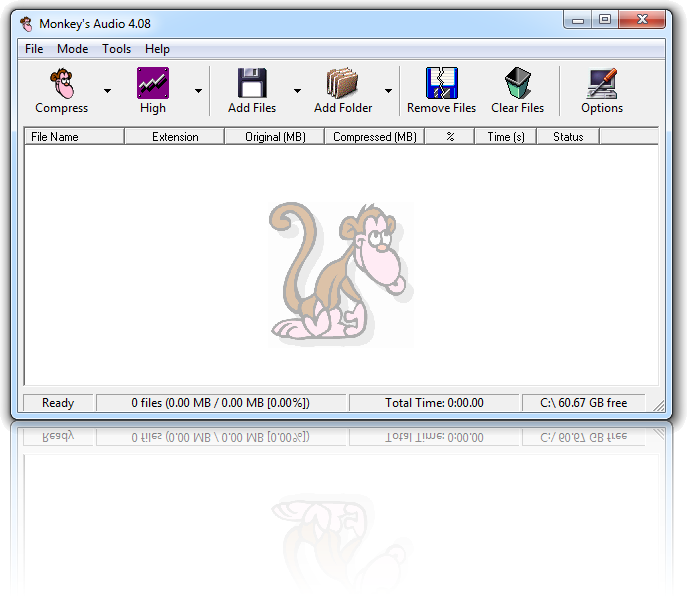Sort list by File Name column header
Screen dimensions: 687x596
click(74, 137)
